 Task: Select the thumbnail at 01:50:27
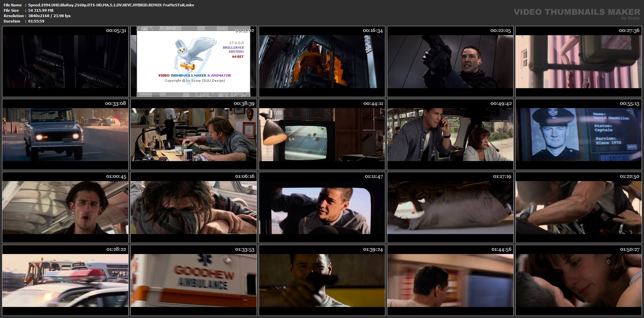[578, 280]
